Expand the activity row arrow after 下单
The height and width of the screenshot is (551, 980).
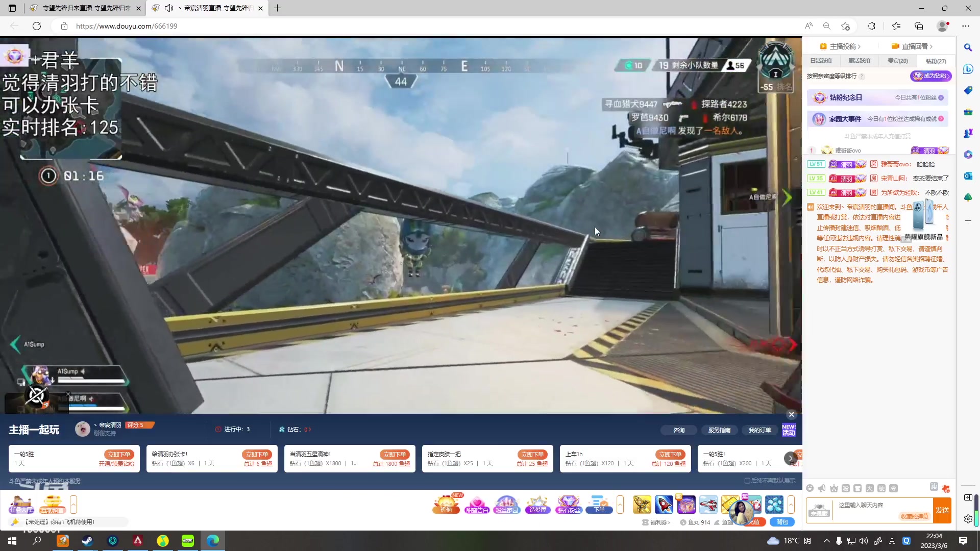pos(620,505)
